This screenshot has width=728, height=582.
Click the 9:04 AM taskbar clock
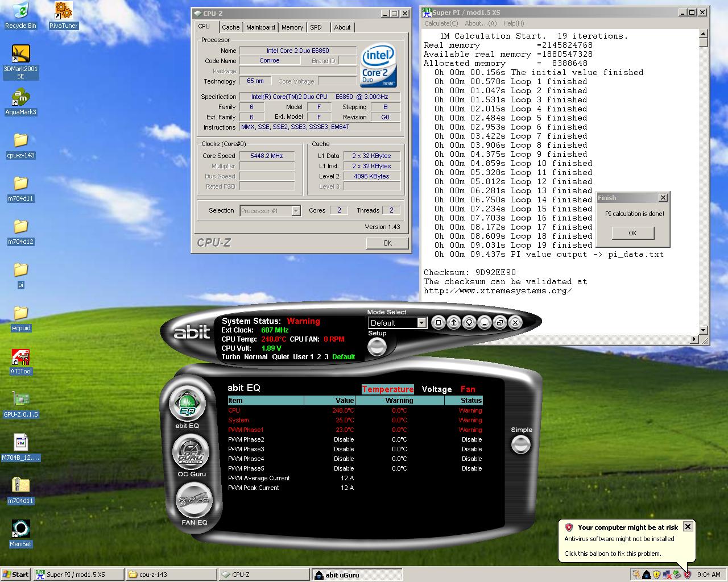pos(709,575)
